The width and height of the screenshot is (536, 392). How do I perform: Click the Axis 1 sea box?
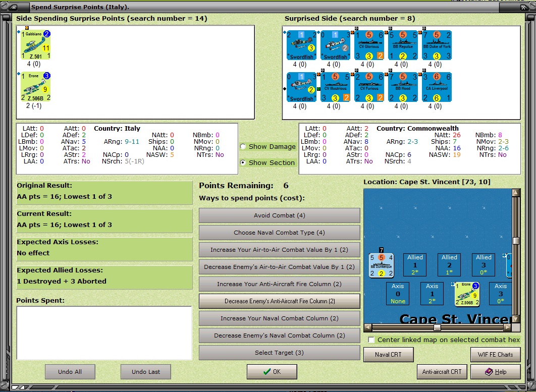[x=432, y=293]
